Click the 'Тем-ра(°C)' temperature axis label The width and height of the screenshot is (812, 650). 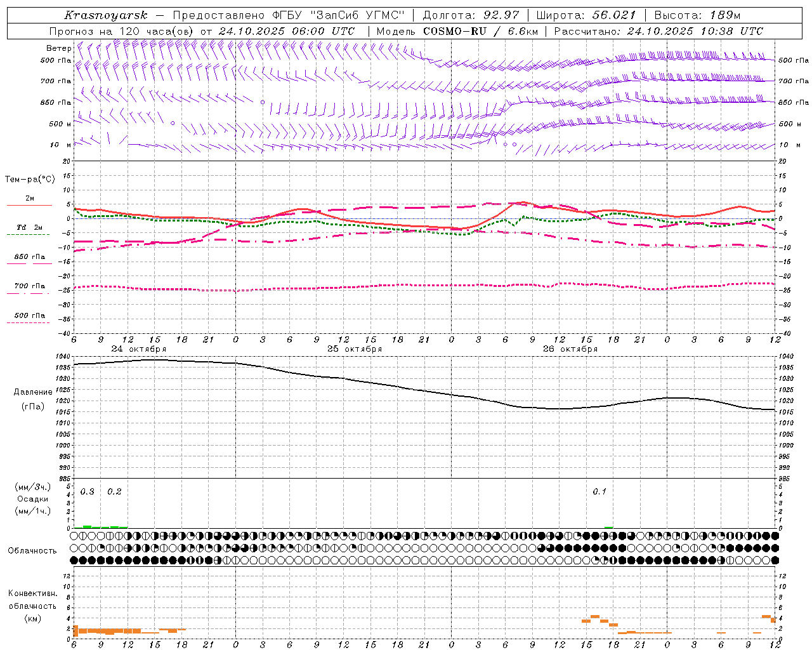[x=30, y=180]
